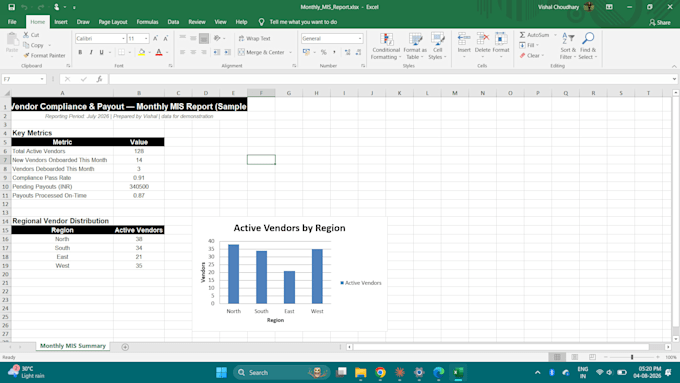Toggle Italic formatting button
This screenshot has height=383, width=680.
point(91,52)
